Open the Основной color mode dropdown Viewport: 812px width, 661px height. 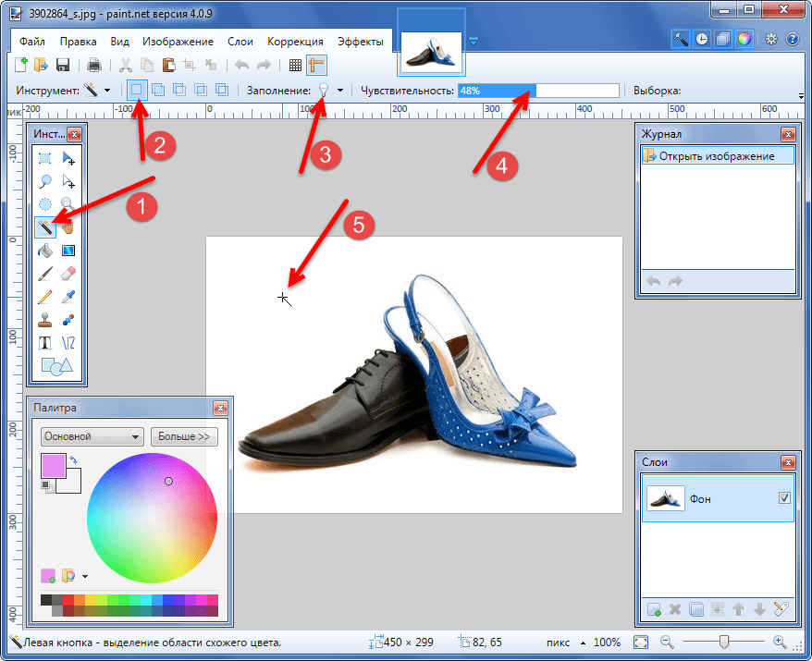pyautogui.click(x=92, y=436)
